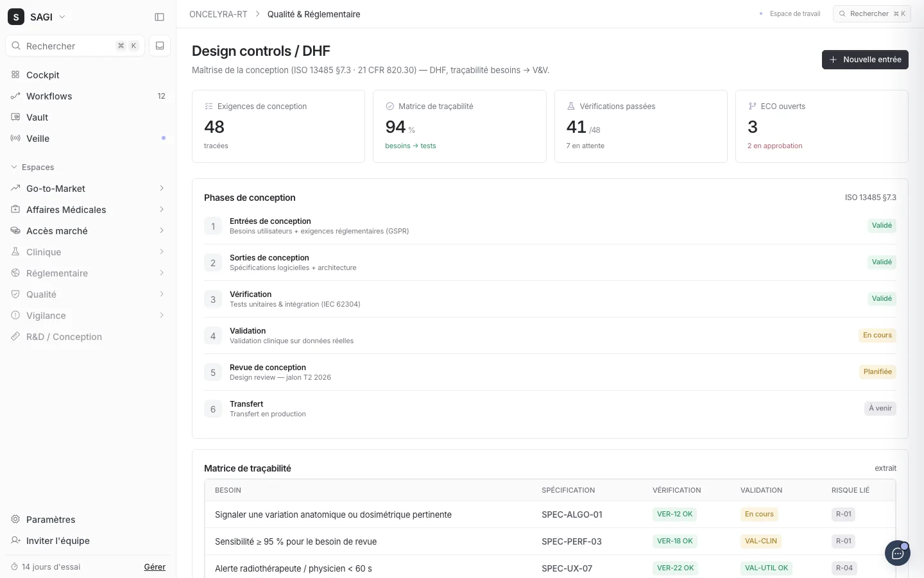Expand the Go-to-Market chevron
Screen dimensions: 924x578
coord(162,188)
